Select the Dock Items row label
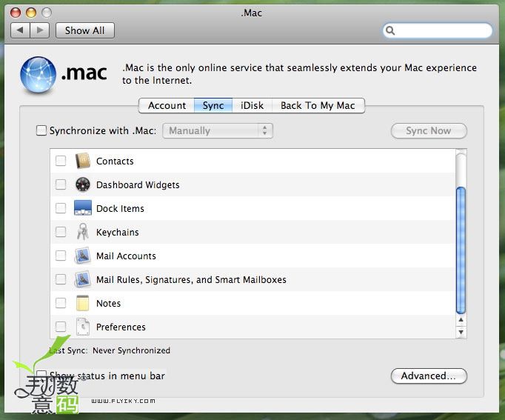Screen dimensions: 505x420 [120, 208]
